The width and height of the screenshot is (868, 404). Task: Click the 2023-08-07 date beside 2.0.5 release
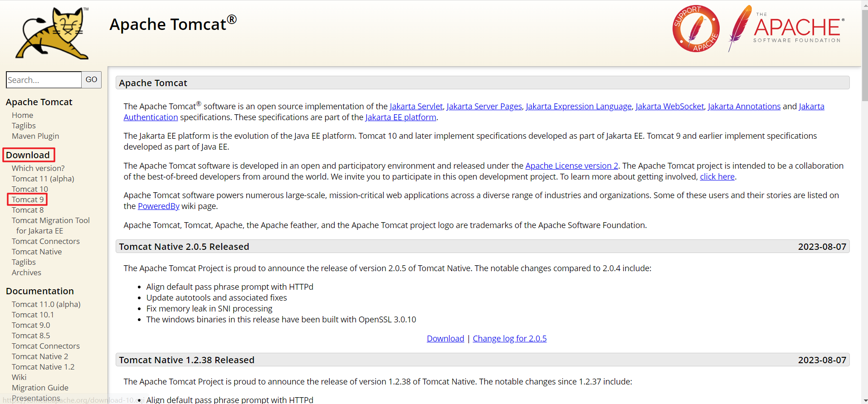pyautogui.click(x=822, y=247)
